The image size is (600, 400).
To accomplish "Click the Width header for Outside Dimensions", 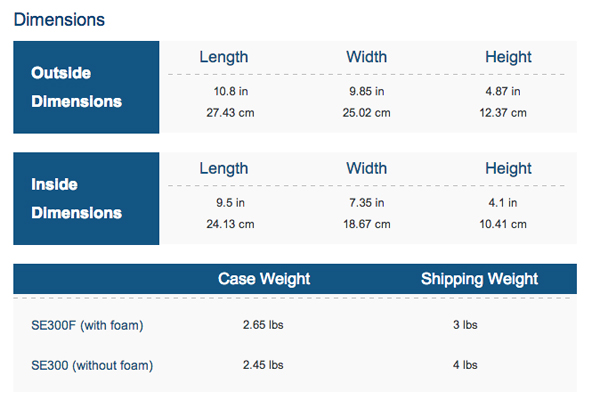I will [366, 57].
